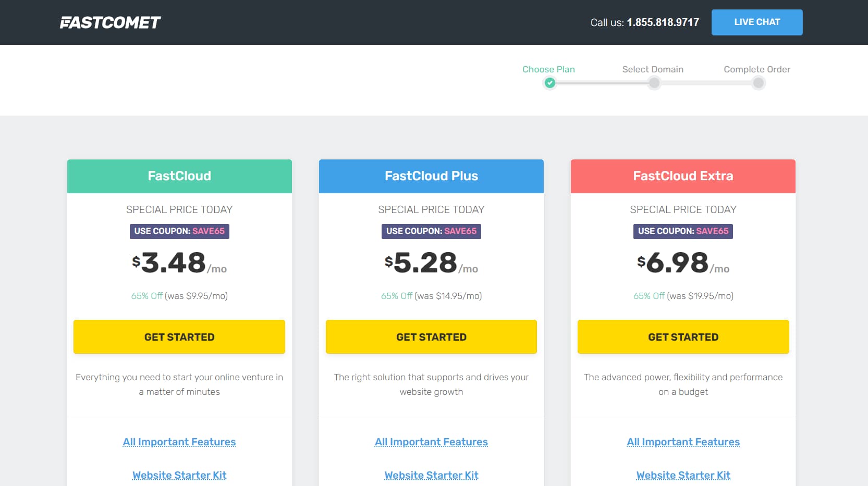Click the $5.28/mo price
The height and width of the screenshot is (486, 868).
click(431, 263)
